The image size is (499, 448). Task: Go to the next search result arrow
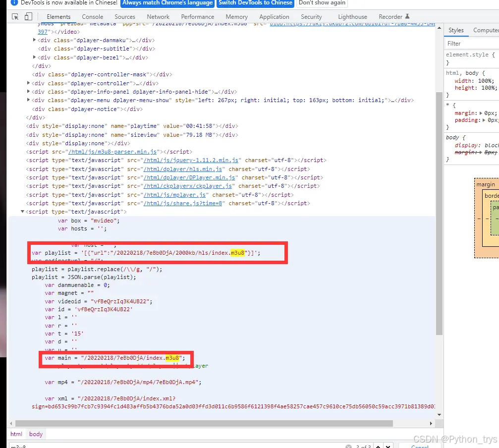388,446
